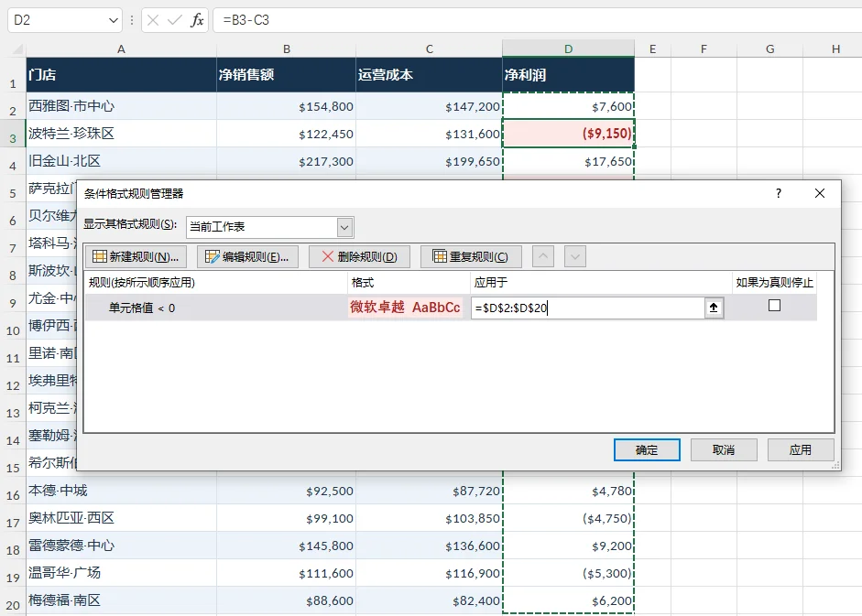
Task: Select column G header
Action: coord(770,49)
